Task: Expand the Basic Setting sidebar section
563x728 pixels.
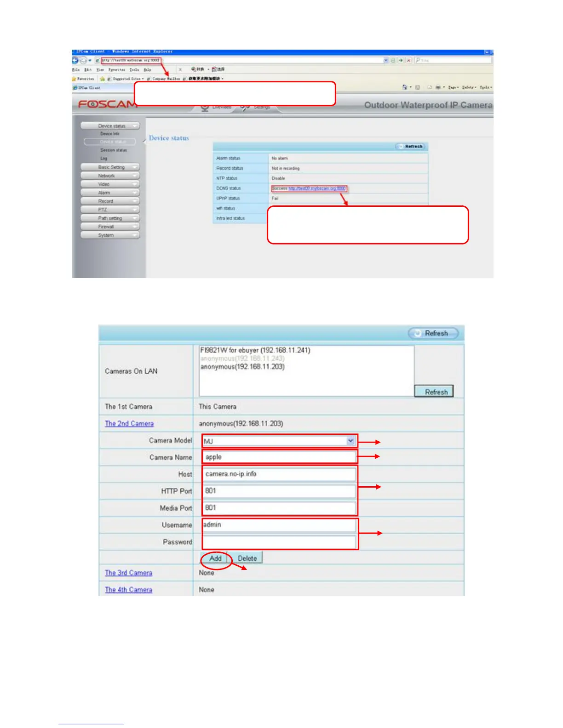Action: (x=110, y=167)
